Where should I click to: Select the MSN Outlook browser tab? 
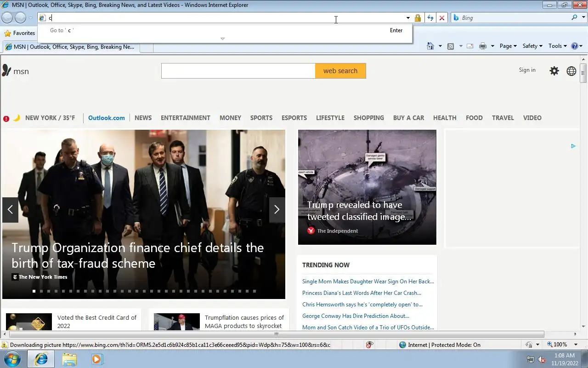pyautogui.click(x=70, y=47)
